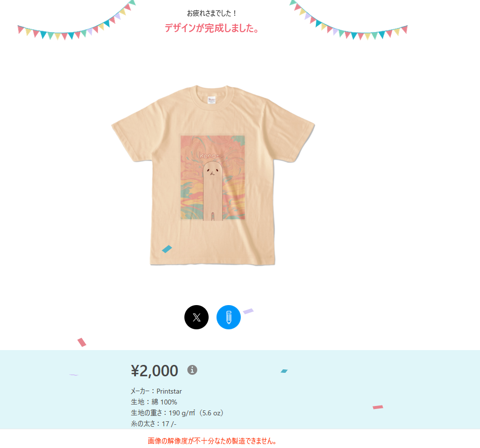
Task: Select the kenomo artwork print on shirt
Action: point(213,178)
